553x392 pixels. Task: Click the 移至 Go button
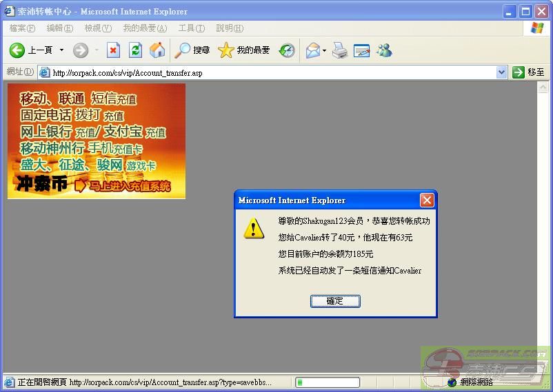pos(528,72)
